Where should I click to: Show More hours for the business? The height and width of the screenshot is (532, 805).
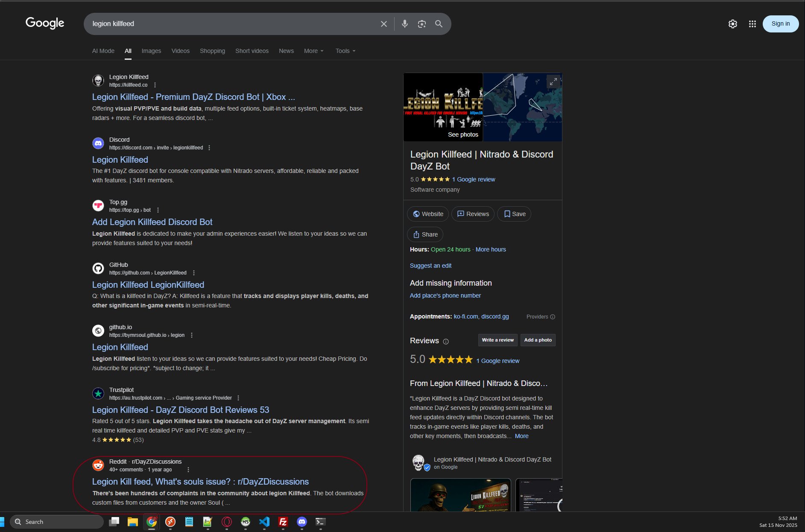[491, 249]
